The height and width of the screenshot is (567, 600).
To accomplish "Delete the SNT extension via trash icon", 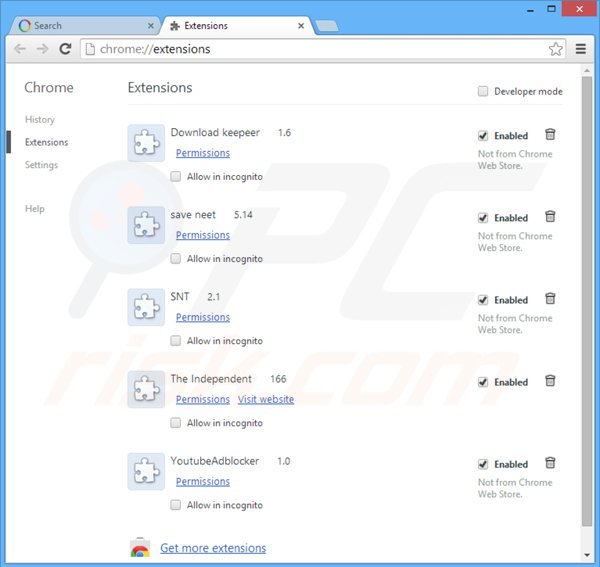I will pyautogui.click(x=550, y=299).
